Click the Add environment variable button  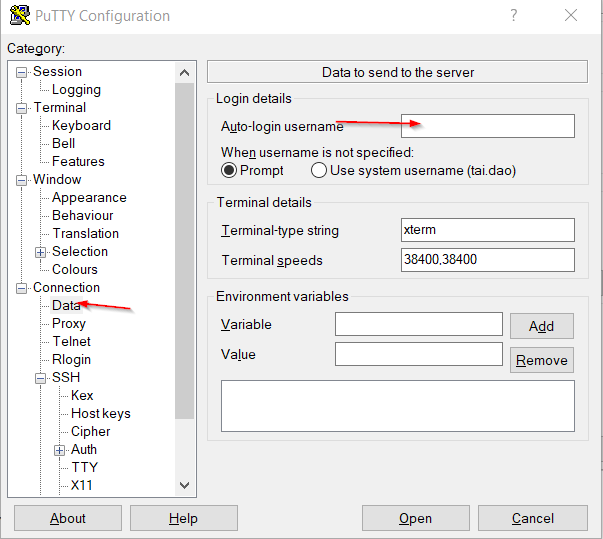click(541, 326)
